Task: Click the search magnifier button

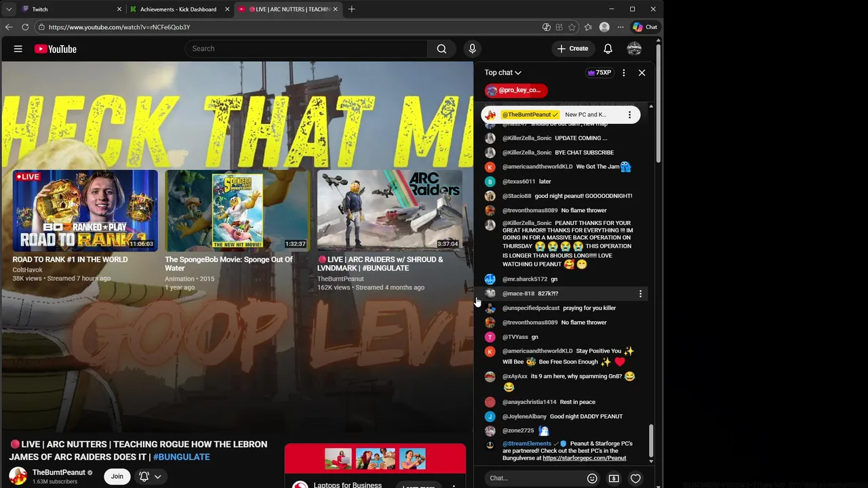Action: pyautogui.click(x=441, y=49)
